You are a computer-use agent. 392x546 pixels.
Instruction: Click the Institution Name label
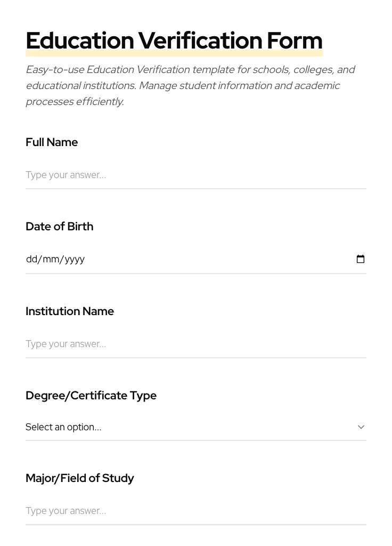[x=70, y=311]
